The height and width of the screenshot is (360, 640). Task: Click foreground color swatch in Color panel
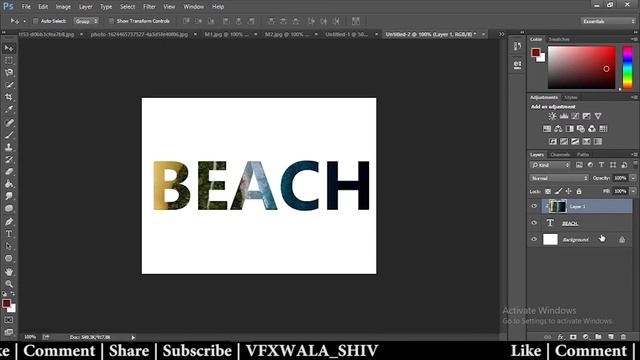(x=535, y=52)
